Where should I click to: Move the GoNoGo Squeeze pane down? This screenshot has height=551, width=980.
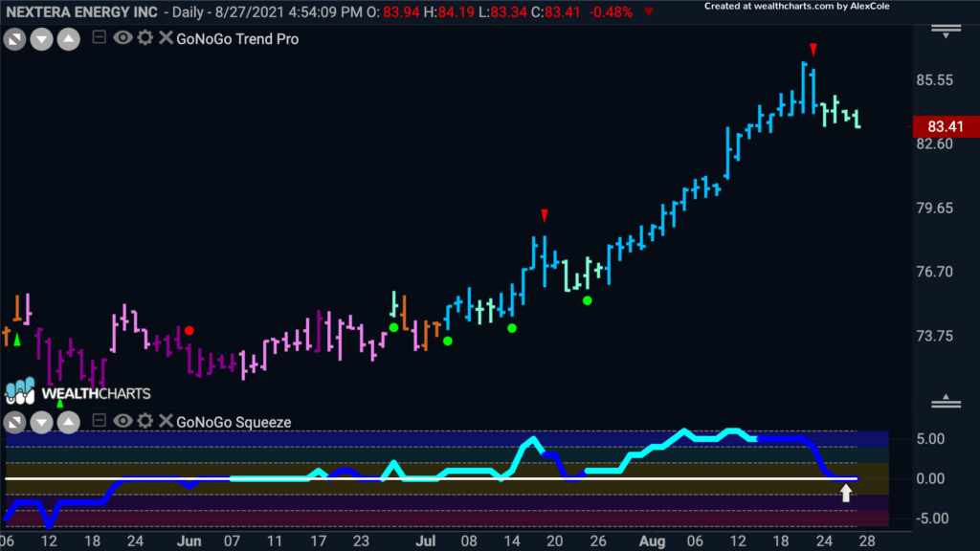coord(41,423)
